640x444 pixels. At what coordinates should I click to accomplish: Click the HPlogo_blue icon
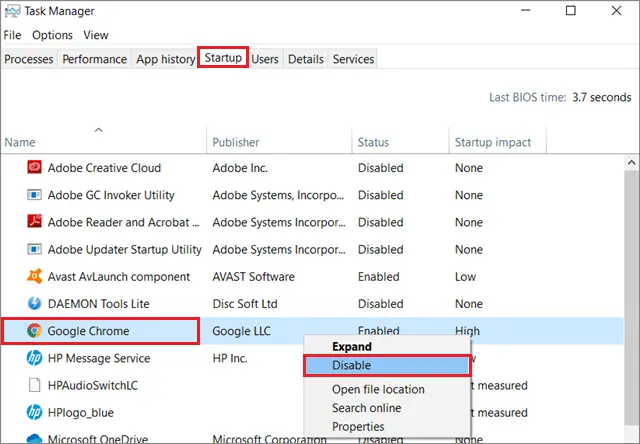(34, 412)
